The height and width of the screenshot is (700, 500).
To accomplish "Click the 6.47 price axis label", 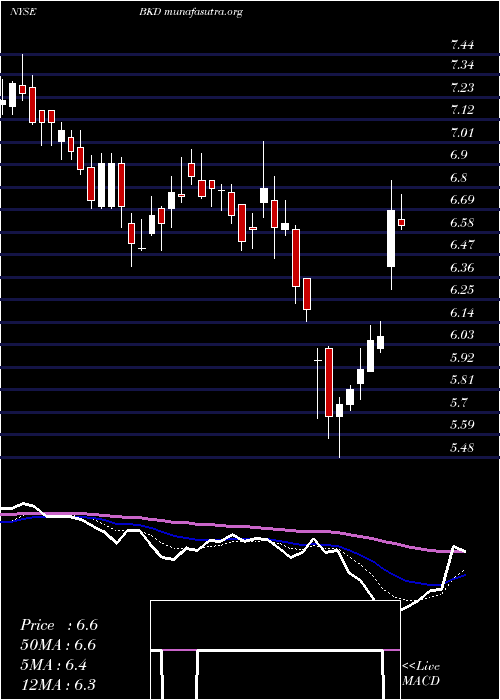I will tap(462, 245).
